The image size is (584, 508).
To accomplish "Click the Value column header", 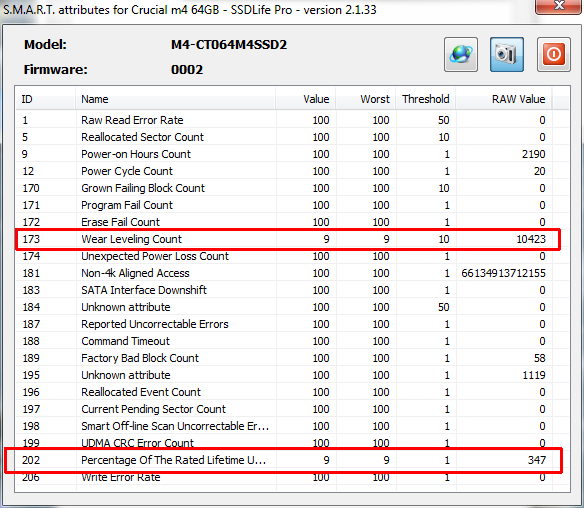I will (x=305, y=99).
